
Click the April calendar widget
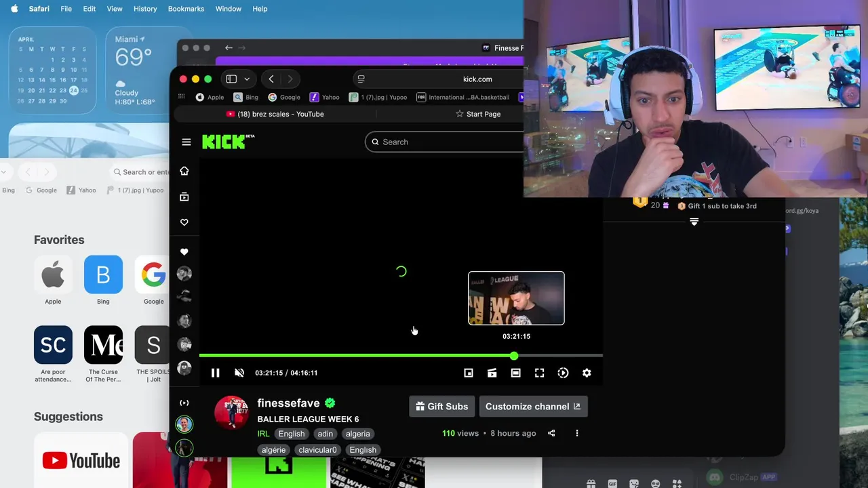point(52,70)
